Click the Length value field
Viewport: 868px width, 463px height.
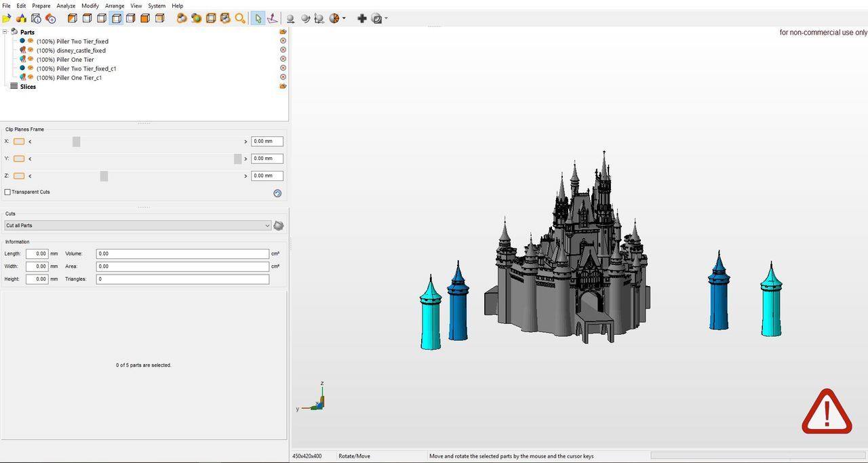click(x=37, y=254)
